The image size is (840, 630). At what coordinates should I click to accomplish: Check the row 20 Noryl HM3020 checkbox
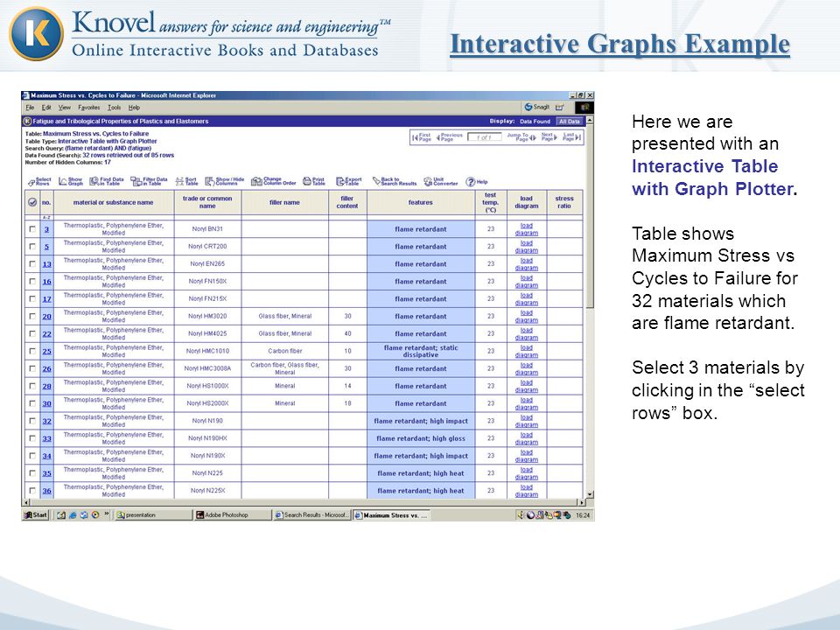click(x=32, y=316)
